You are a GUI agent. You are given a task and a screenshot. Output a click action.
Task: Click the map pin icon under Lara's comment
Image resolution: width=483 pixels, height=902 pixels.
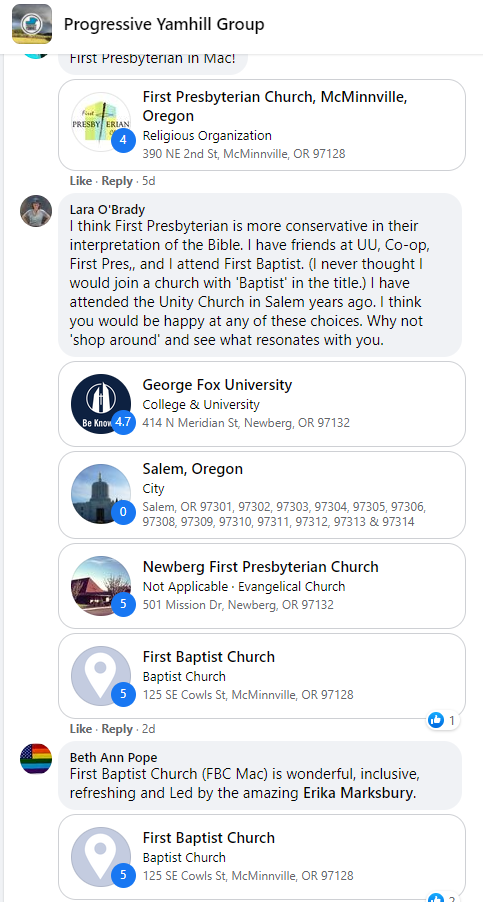[x=101, y=676]
